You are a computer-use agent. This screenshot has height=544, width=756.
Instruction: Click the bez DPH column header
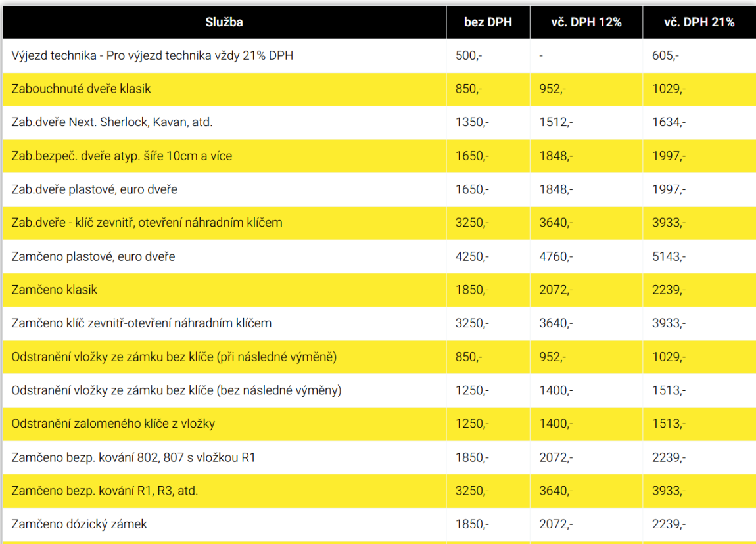pos(488,22)
